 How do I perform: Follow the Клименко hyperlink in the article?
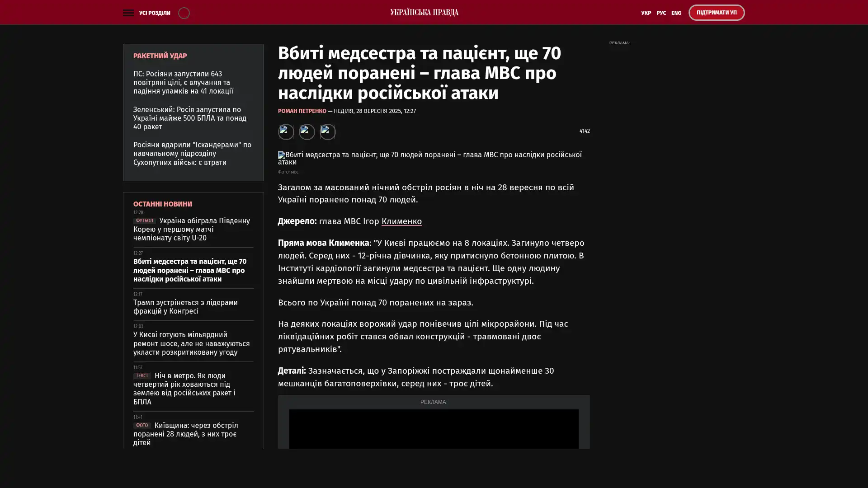tap(401, 221)
